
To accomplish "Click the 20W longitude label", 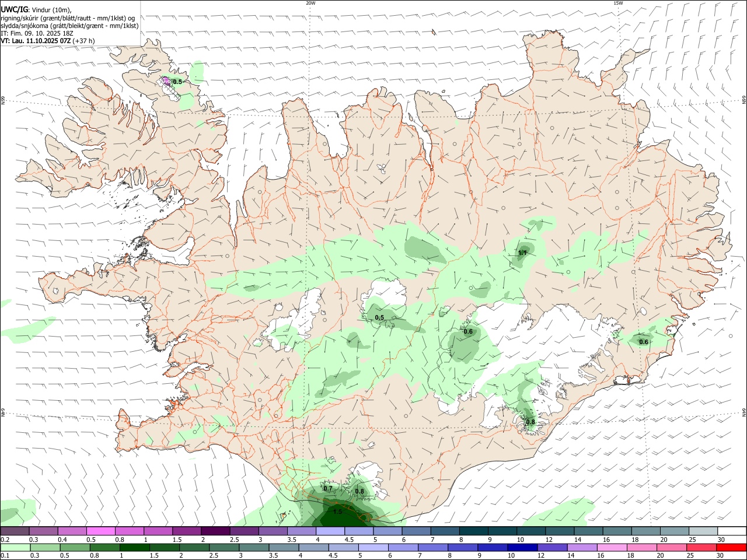I will 310,3.
